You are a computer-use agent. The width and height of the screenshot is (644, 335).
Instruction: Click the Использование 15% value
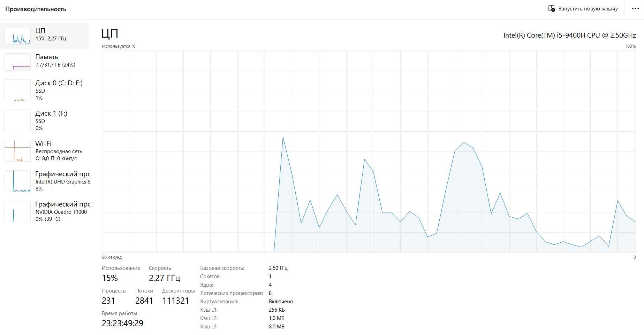pyautogui.click(x=110, y=278)
